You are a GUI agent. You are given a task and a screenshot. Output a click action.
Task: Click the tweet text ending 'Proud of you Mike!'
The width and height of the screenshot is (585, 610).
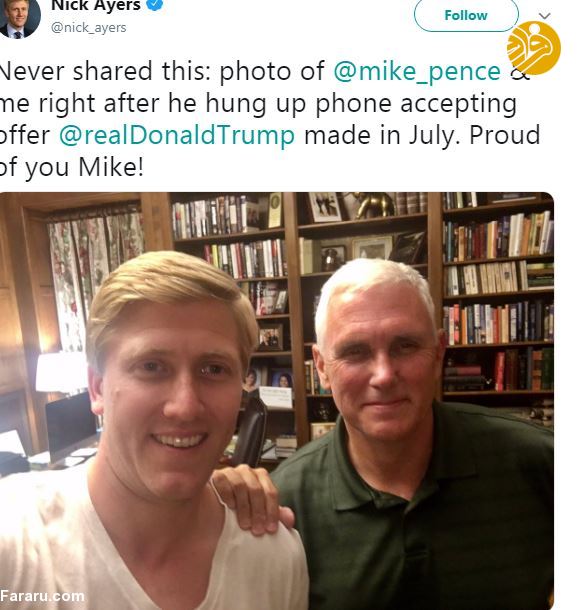coord(269,119)
